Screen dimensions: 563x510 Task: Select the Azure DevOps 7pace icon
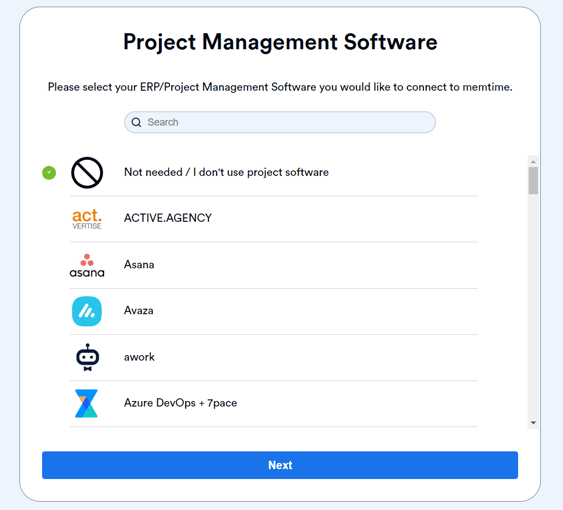coord(86,403)
